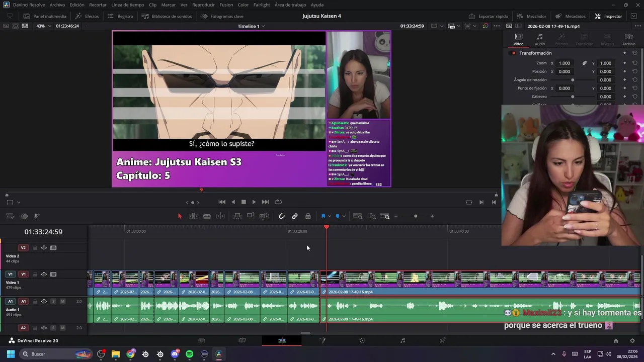Lock the Video 2 track
Viewport: 644px width, 362px height.
coord(35,248)
